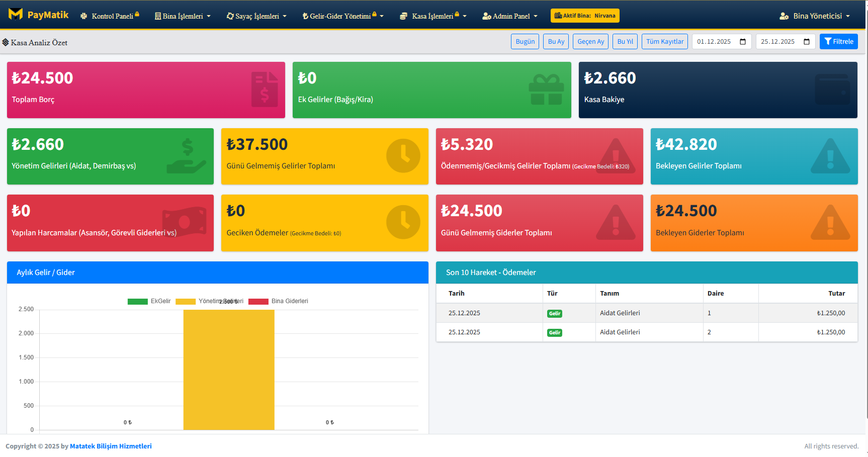Toggle Yönetim Gelirleri series in chart legend
Viewport: 868px width, 457px height.
209,301
